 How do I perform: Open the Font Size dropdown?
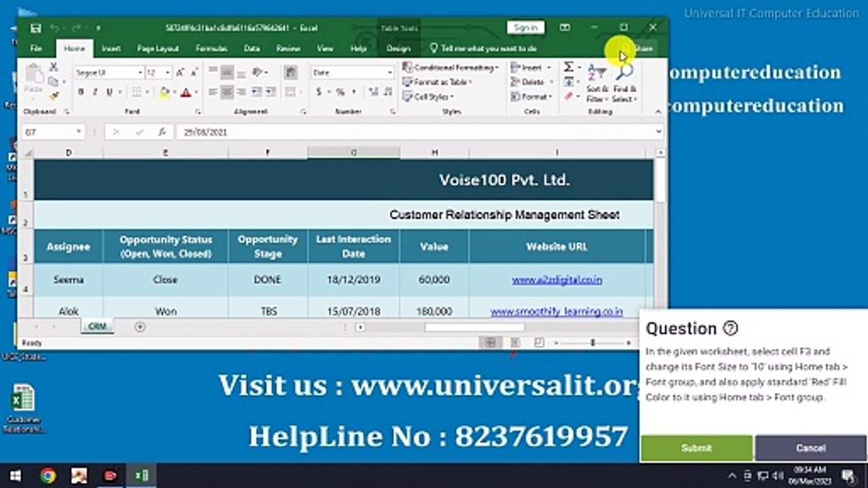tap(167, 73)
